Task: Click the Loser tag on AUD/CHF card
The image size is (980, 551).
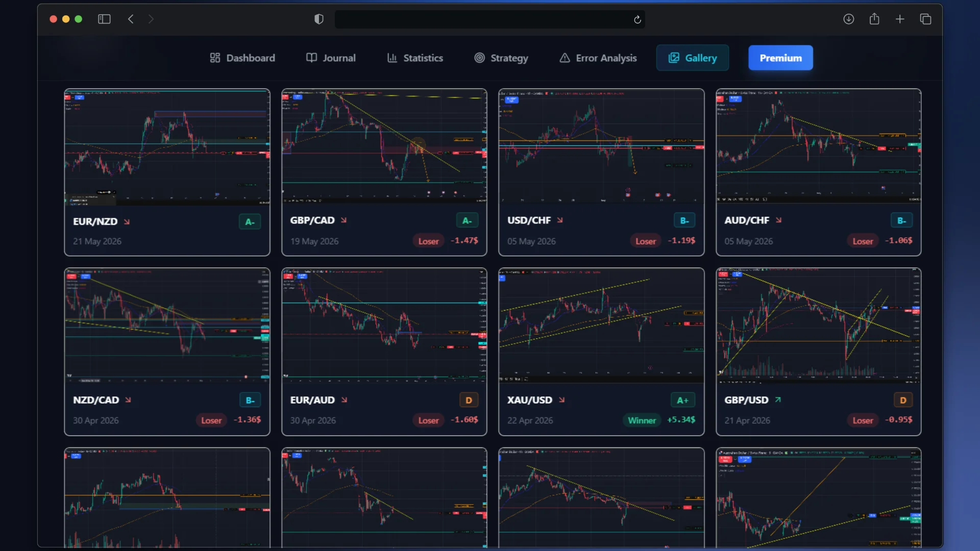Action: tap(863, 241)
